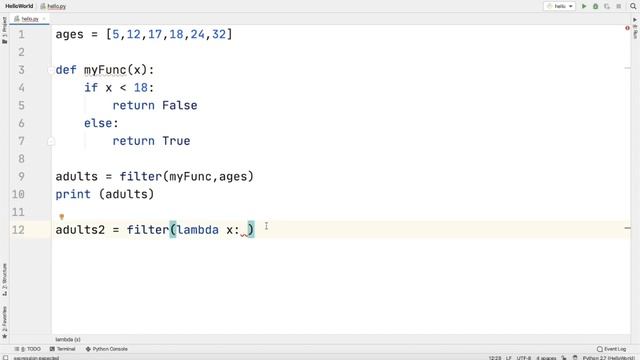This screenshot has height=360, width=640.
Task: Click line number 12 in the gutter
Action: click(18, 230)
